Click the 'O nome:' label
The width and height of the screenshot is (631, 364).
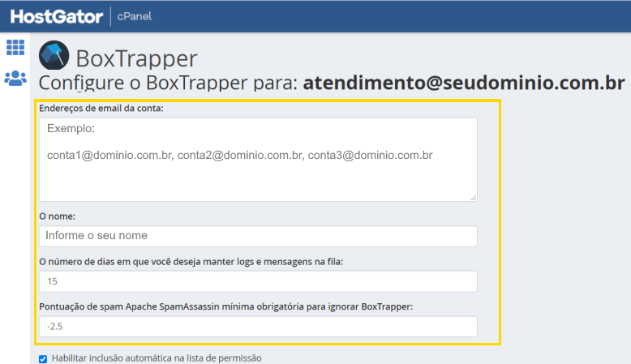coord(57,216)
